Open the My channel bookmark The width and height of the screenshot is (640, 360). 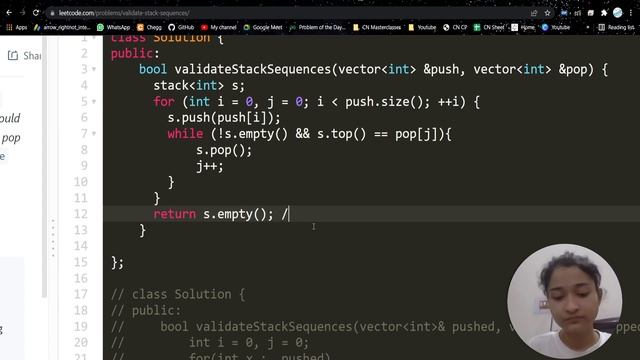(219, 27)
